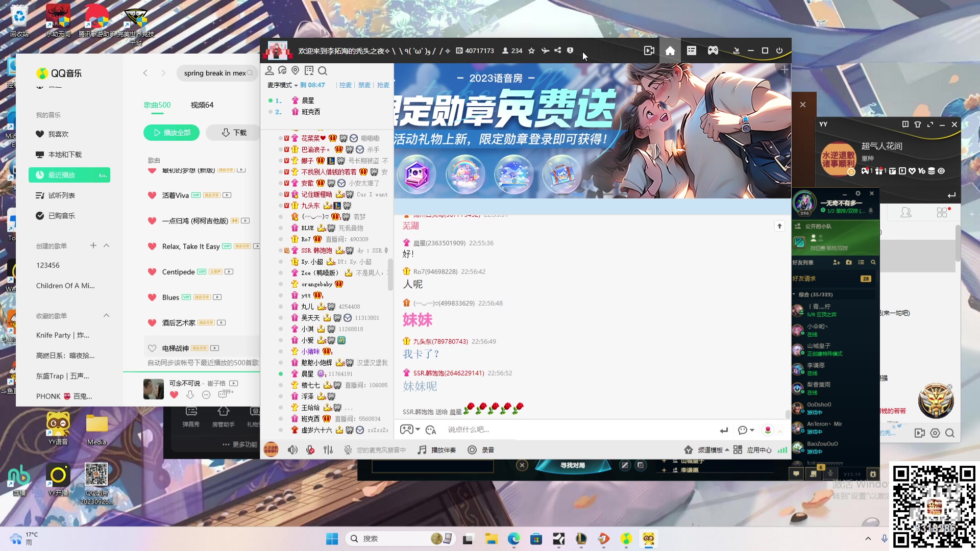Open 试听列表 in QQ Music sidebar
The height and width of the screenshot is (551, 980).
(69, 195)
